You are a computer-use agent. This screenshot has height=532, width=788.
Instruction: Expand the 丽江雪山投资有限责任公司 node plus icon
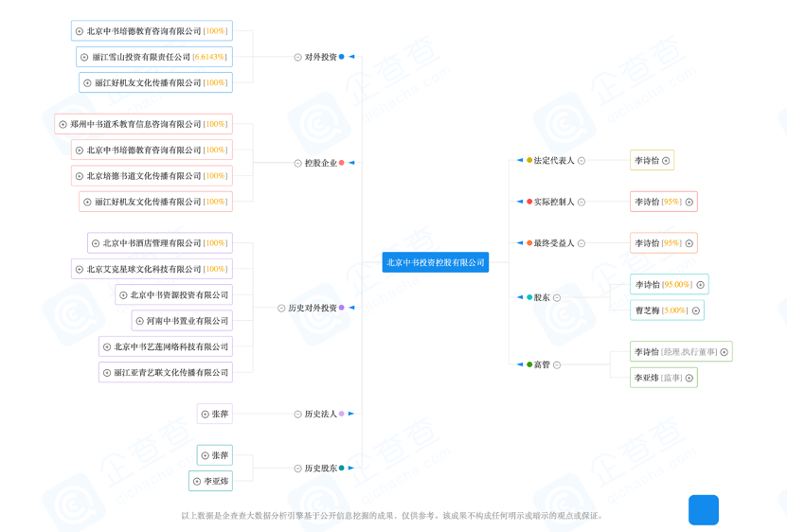84,57
